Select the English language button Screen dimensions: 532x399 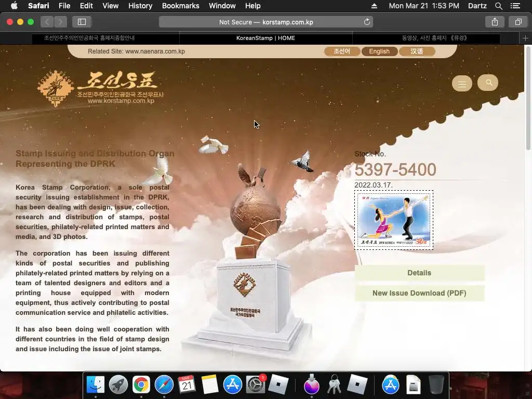(379, 51)
